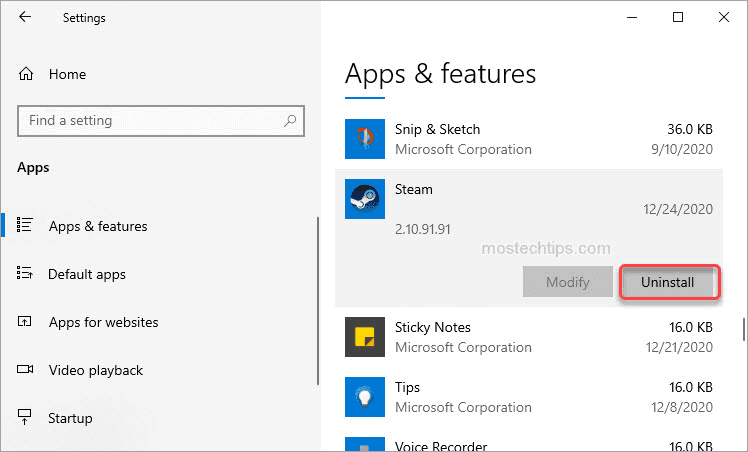Open Video playback settings
The image size is (748, 452).
pyautogui.click(x=96, y=370)
